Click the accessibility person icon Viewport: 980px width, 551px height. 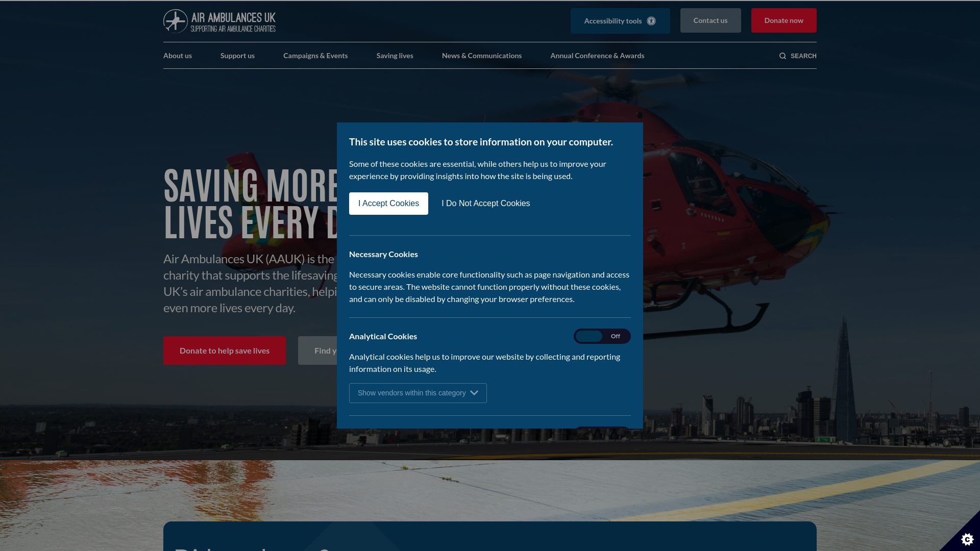pos(651,21)
